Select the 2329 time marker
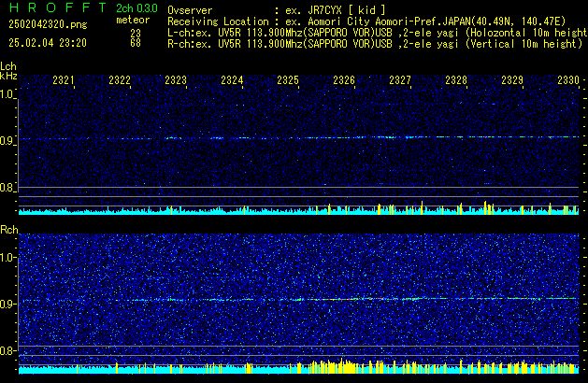 pos(512,80)
